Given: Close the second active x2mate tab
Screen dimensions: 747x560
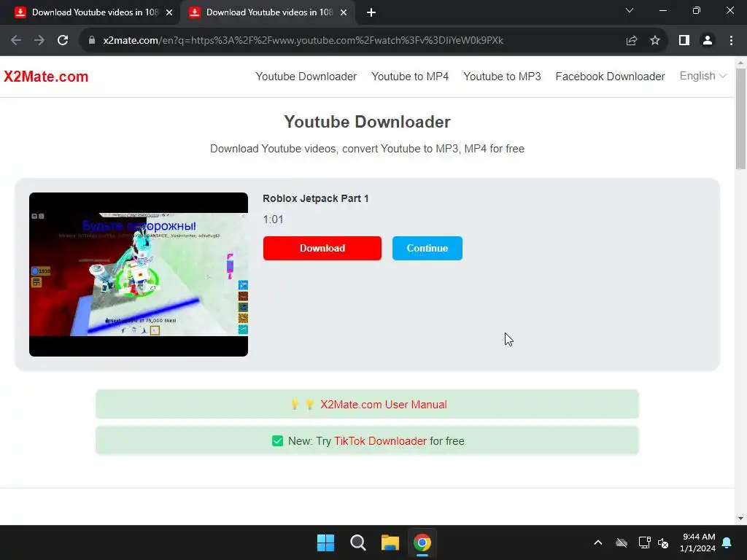Looking at the screenshot, I should point(344,12).
